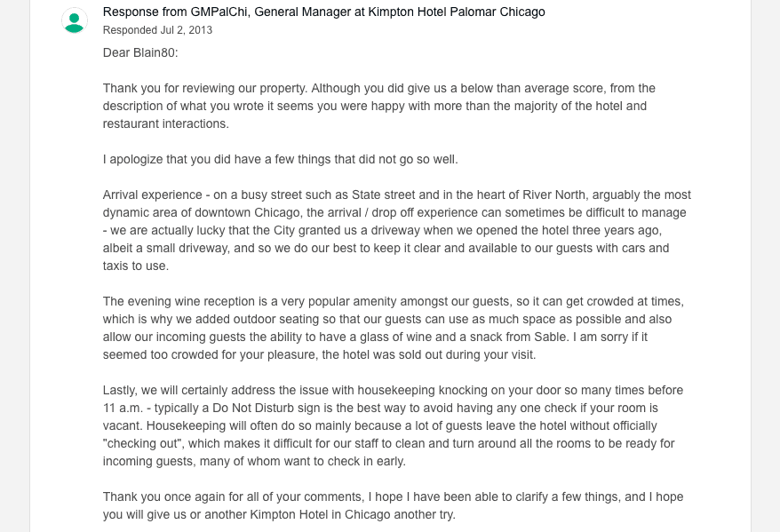Image resolution: width=780 pixels, height=532 pixels.
Task: Click the "I apologize that you did" line
Action: pyautogui.click(x=178, y=159)
